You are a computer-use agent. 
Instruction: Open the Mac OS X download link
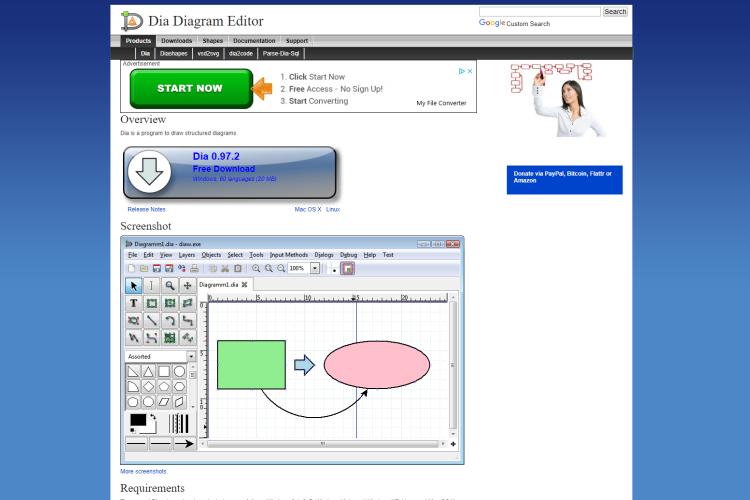(x=308, y=210)
